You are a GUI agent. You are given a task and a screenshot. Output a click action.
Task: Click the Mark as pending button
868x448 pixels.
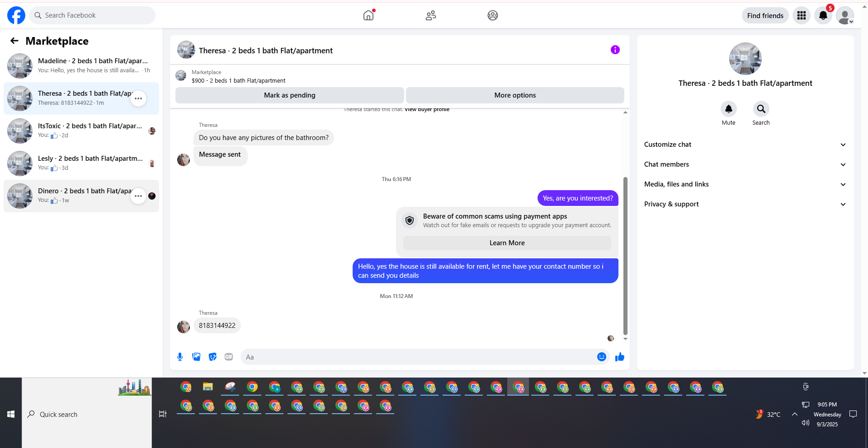tap(290, 95)
